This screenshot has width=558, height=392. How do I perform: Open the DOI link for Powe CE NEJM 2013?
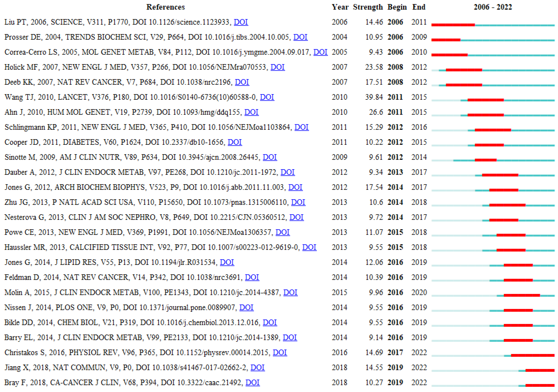pos(283,232)
